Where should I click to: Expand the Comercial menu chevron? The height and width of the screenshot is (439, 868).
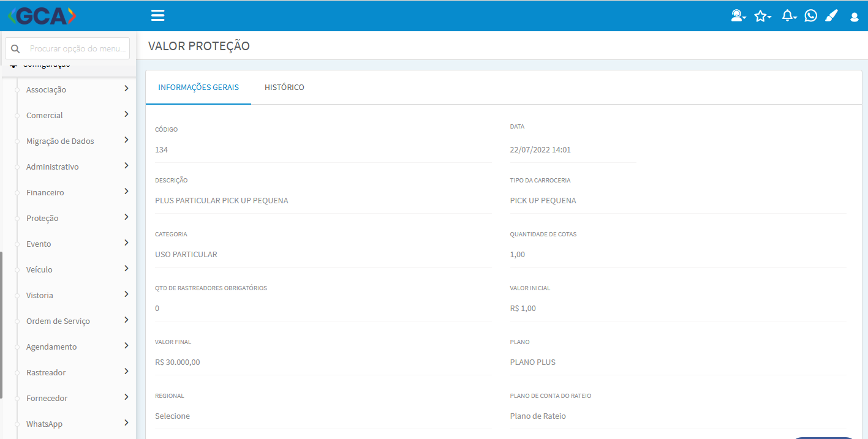[126, 114]
